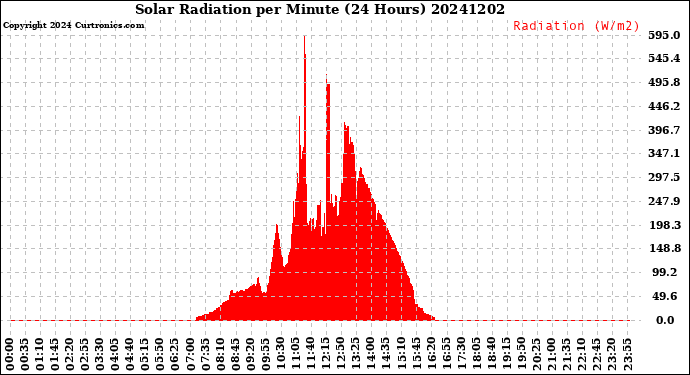Image resolution: width=690 pixels, height=375 pixels.
Task: Click the 21:00 time label
Action: tap(552, 355)
